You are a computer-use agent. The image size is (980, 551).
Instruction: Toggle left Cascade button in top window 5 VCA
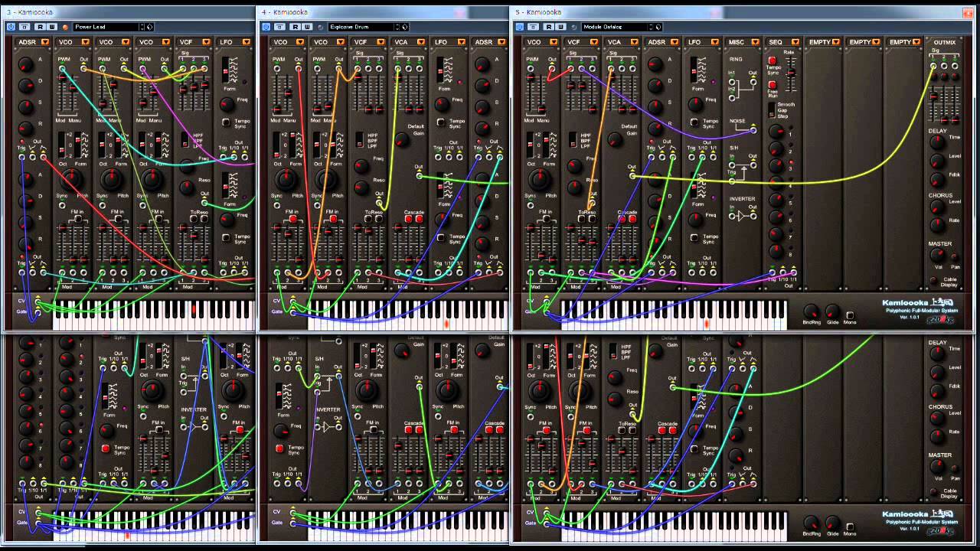click(x=622, y=219)
